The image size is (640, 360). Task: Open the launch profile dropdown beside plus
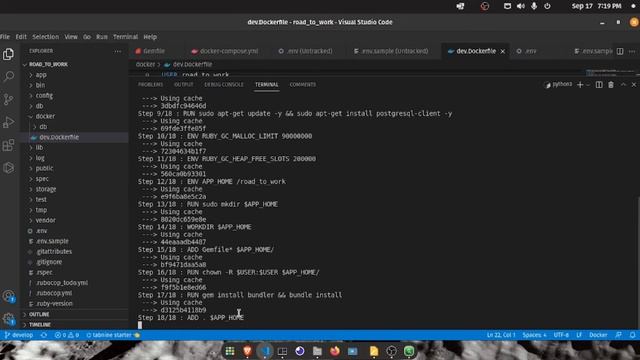[x=588, y=85]
